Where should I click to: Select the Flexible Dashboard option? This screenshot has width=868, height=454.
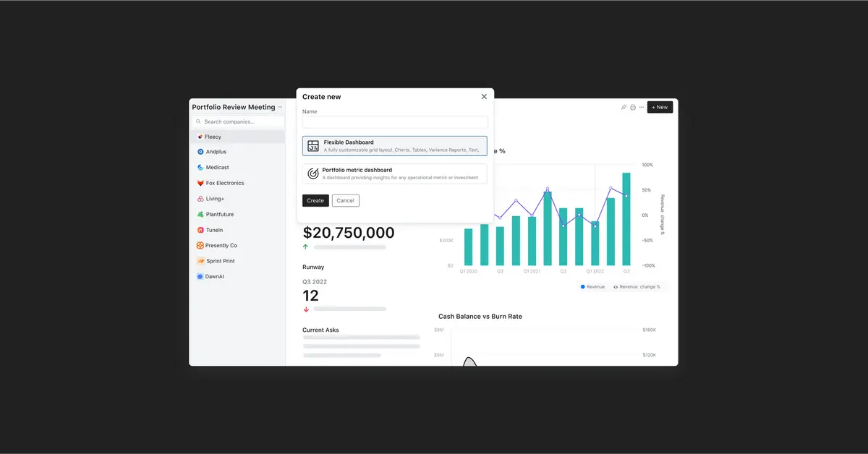(395, 145)
